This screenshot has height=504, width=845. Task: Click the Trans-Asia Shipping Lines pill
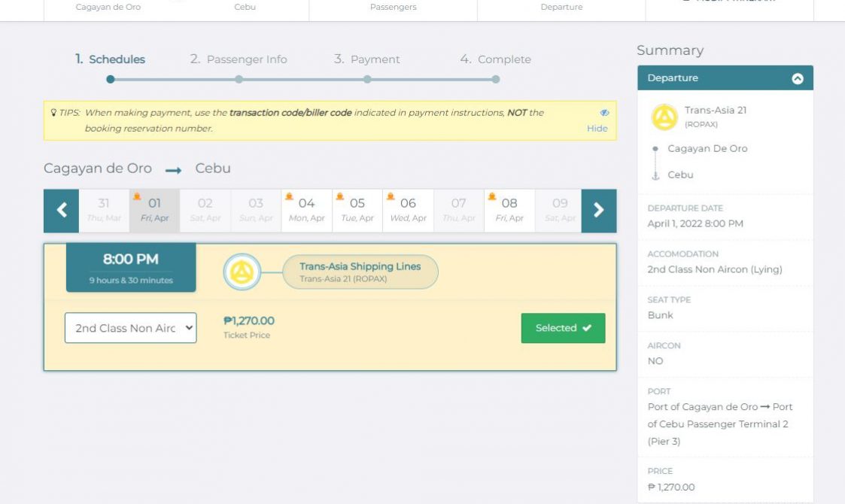click(x=360, y=272)
